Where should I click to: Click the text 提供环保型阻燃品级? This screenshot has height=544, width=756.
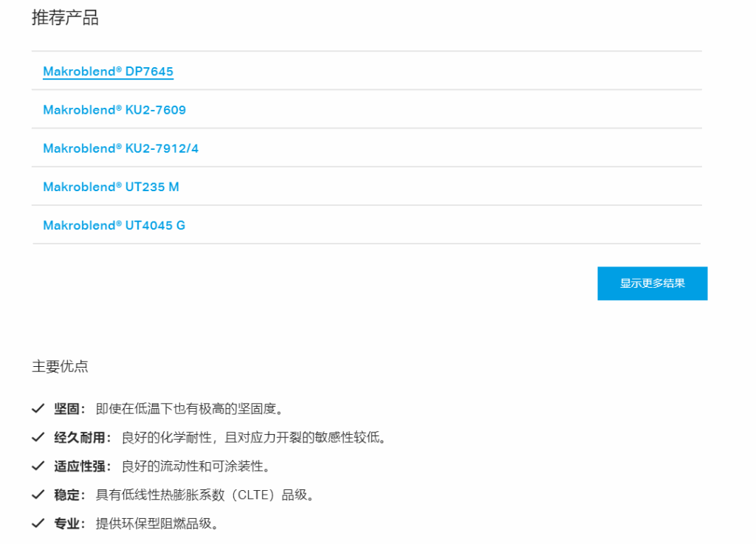(157, 523)
